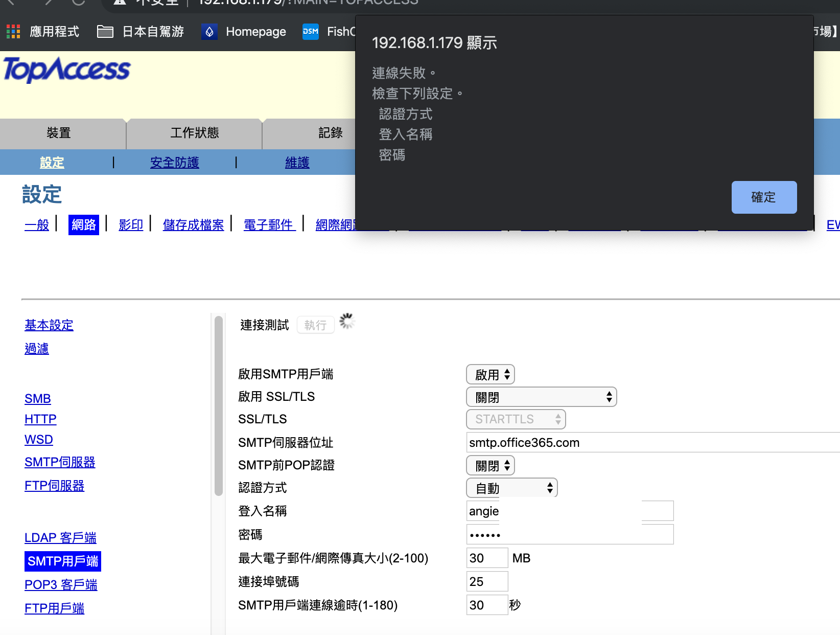Click the 連接埠號碼 field showing 25
Screen dimensions: 840x635
coord(487,582)
